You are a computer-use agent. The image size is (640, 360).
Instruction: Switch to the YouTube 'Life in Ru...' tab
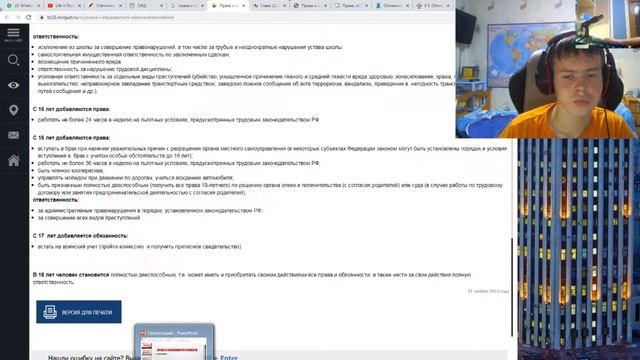click(63, 6)
